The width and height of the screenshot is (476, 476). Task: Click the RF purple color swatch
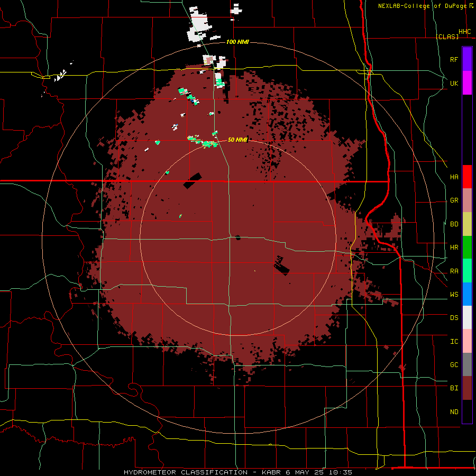point(467,59)
